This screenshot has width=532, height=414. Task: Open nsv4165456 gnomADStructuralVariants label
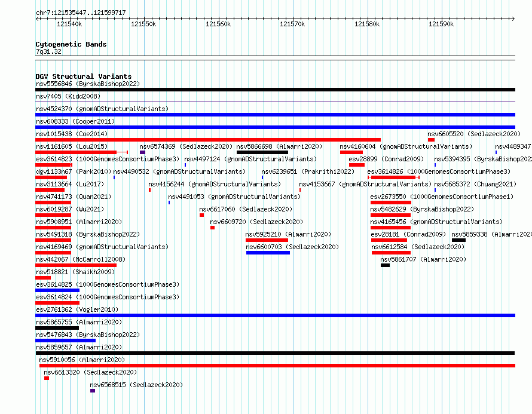[436, 222]
